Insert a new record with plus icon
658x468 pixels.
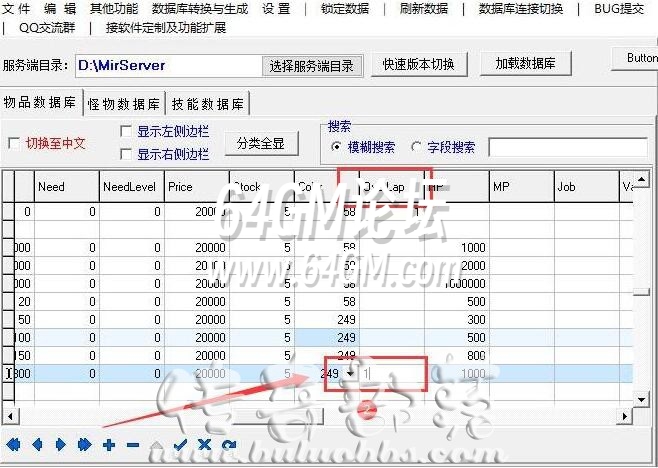tap(109, 444)
